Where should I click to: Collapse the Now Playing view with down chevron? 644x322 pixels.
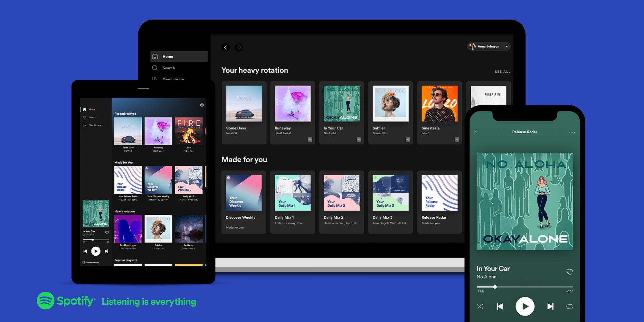pos(477,132)
